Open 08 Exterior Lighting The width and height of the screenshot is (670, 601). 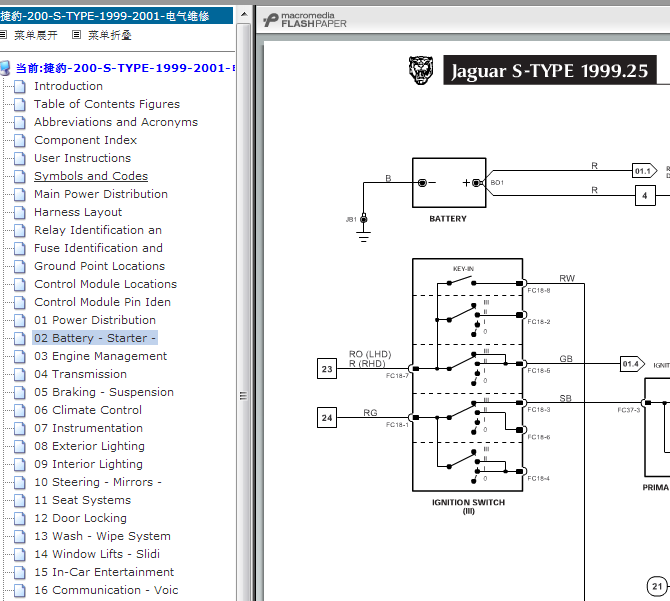coord(89,446)
